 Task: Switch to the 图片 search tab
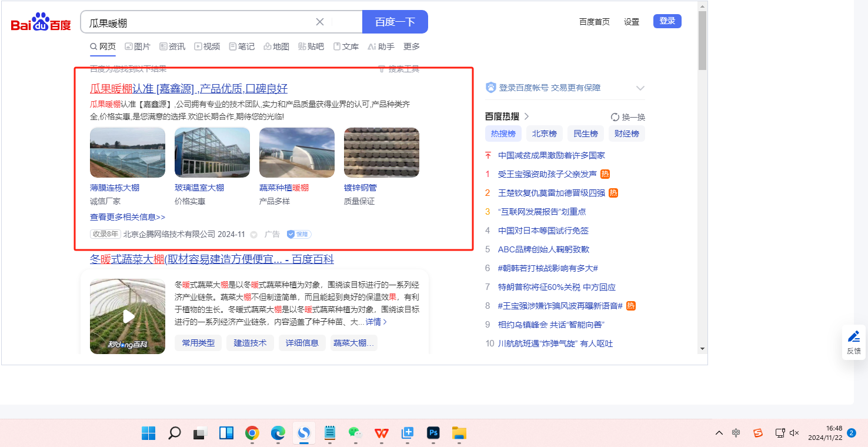(x=138, y=46)
